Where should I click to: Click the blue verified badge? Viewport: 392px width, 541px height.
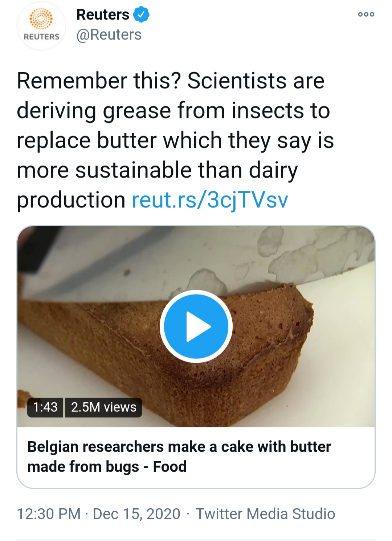tap(141, 15)
